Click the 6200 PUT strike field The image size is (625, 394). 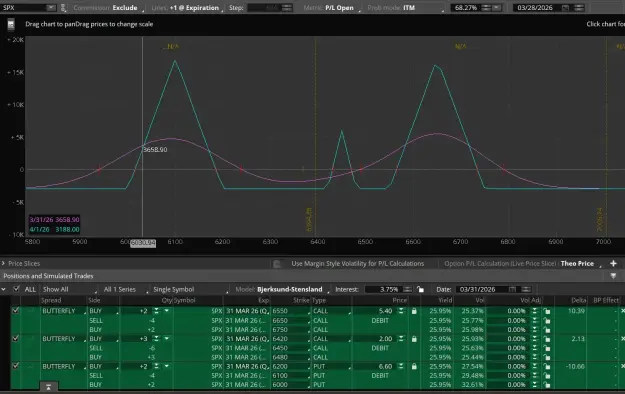291,366
